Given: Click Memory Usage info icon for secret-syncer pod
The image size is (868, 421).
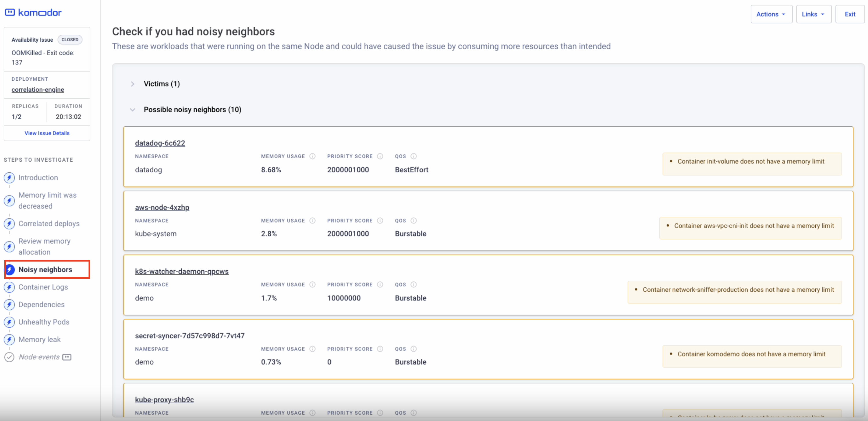Looking at the screenshot, I should click(x=312, y=349).
